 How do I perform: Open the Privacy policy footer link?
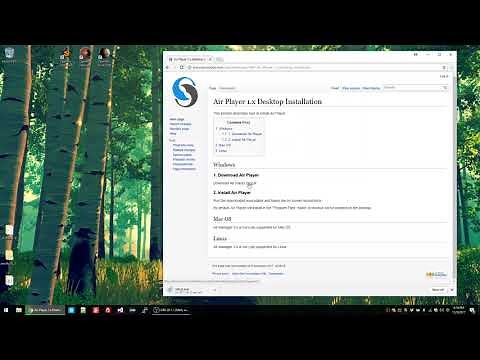220,274
